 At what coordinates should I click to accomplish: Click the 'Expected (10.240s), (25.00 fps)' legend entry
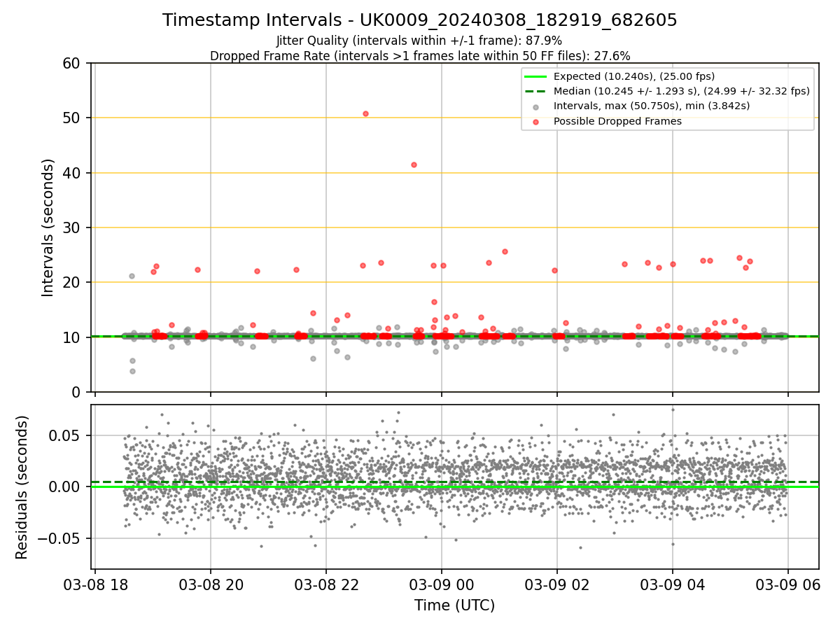point(634,76)
